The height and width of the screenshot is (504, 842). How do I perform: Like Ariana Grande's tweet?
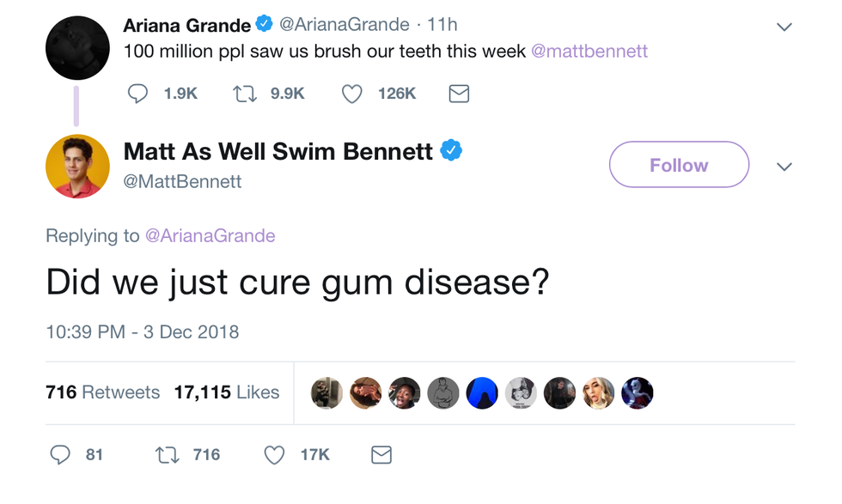click(351, 94)
